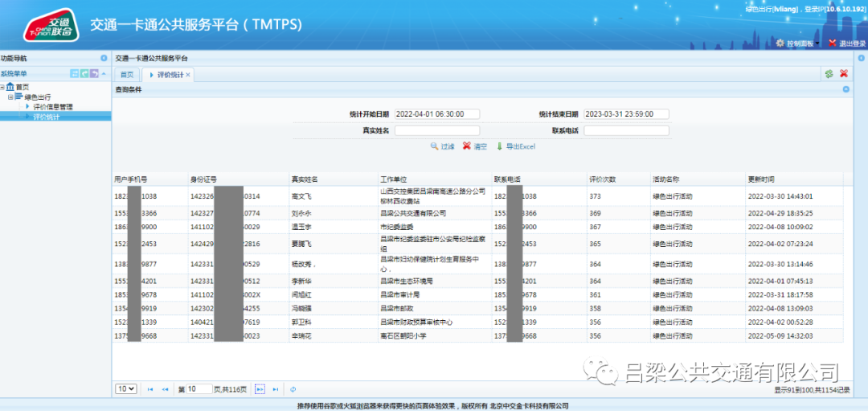Click the green refresh icon at tab bar right
This screenshot has height=411, width=868.
pyautogui.click(x=829, y=74)
